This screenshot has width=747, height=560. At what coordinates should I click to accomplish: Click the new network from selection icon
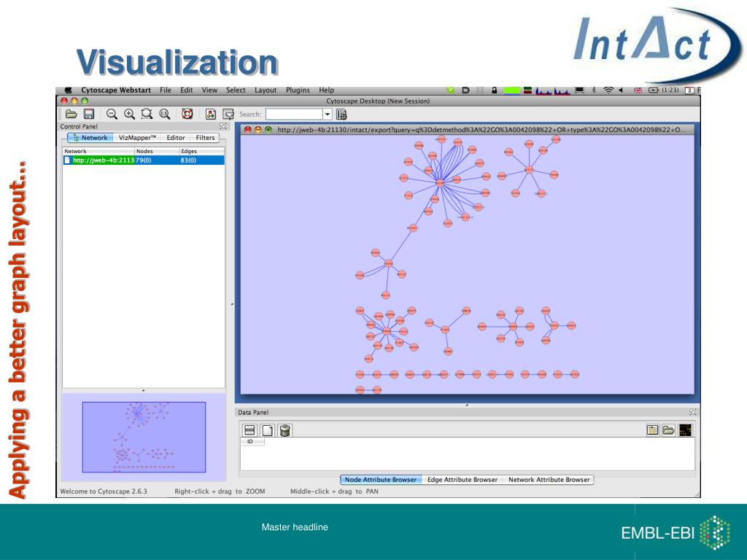pos(228,114)
